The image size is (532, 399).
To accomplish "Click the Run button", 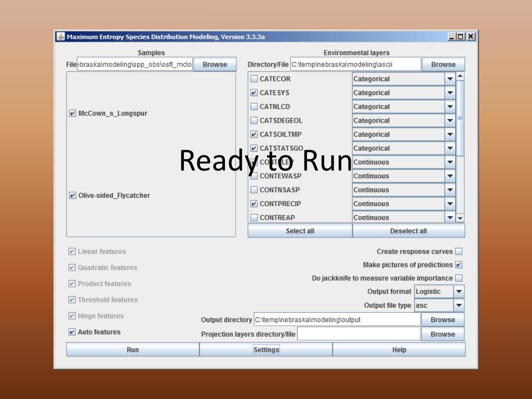I will 132,350.
